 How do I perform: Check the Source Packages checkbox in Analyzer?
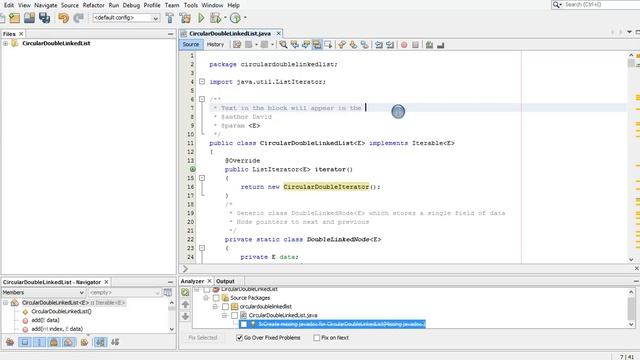coord(216,298)
